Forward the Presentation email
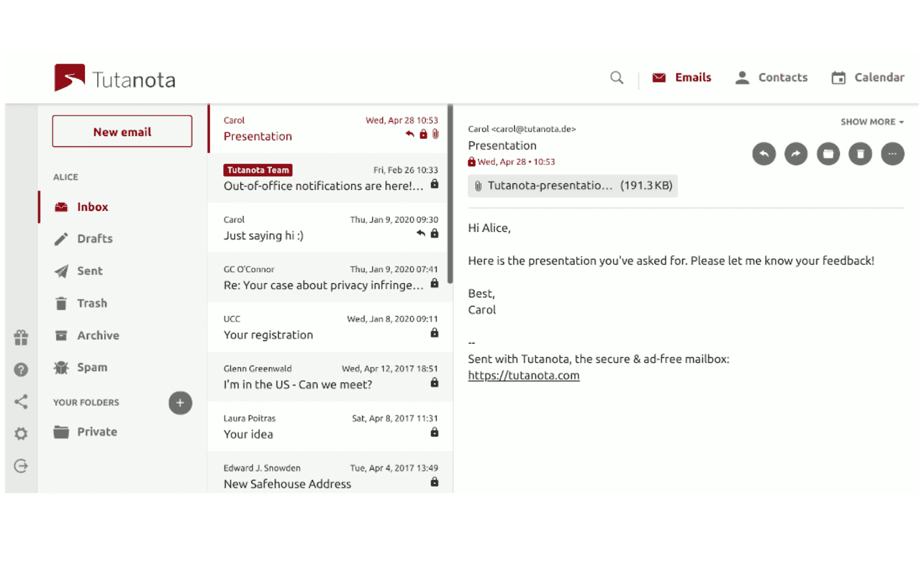The width and height of the screenshot is (924, 580). [x=796, y=154]
